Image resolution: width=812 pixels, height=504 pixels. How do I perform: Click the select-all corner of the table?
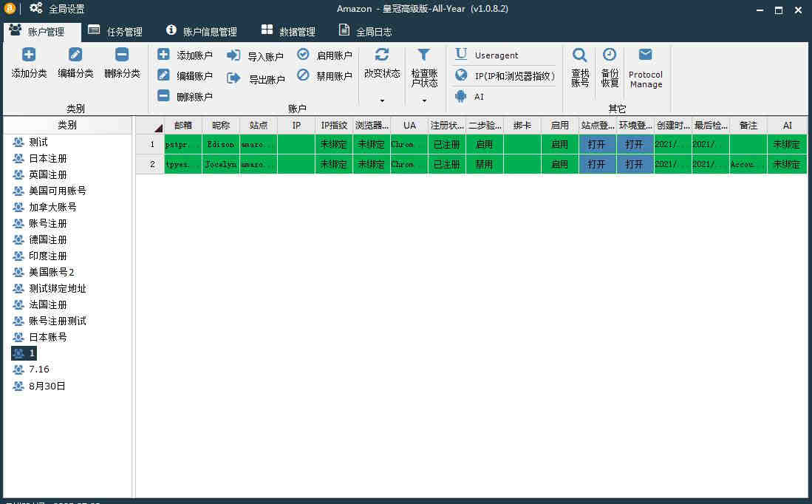pyautogui.click(x=150, y=126)
